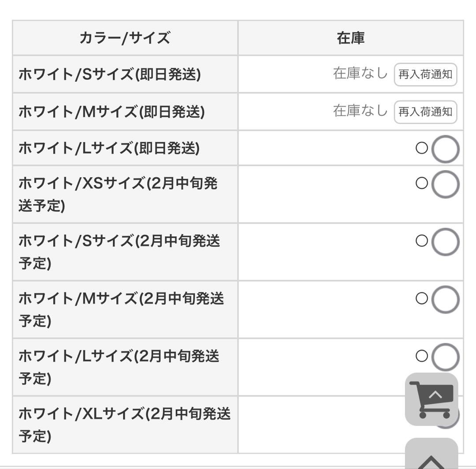This screenshot has height=469, width=476.
Task: Pick ホワイト/Mサイズ(2月中旬発送予定) as your size
Action: [445, 299]
